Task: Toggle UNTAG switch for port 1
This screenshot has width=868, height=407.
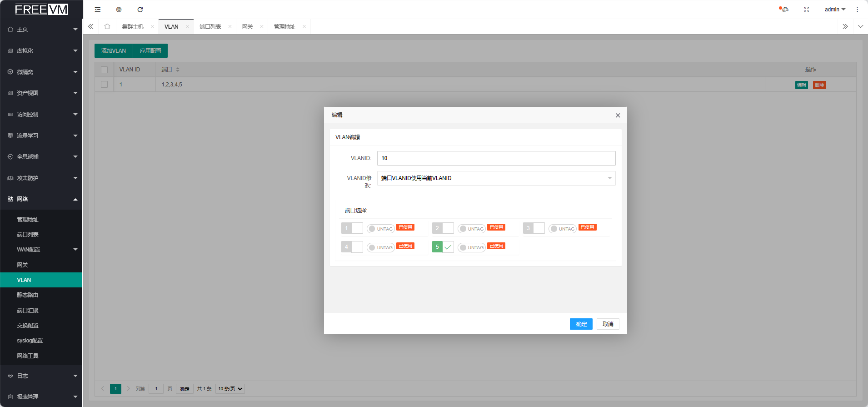Action: tap(380, 229)
